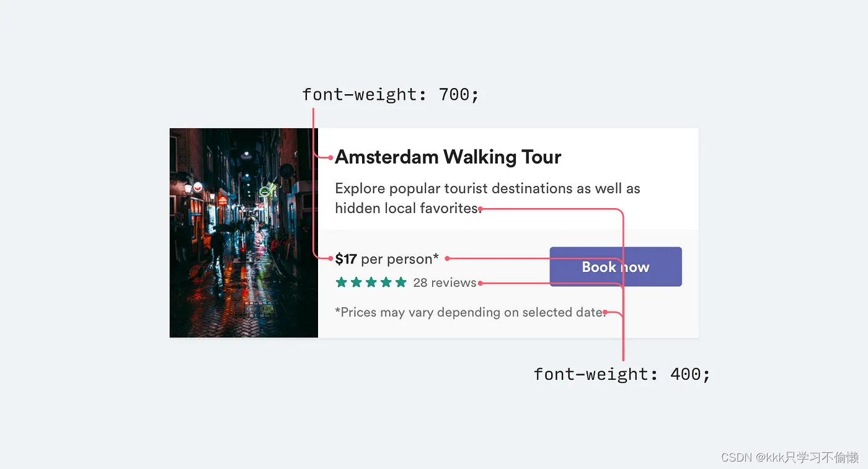Click the font-weight: 400 annotation label
The height and width of the screenshot is (469, 868).
coord(622,374)
